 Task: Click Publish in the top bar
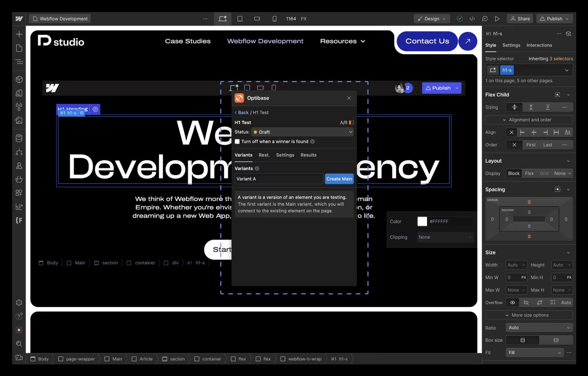point(555,19)
